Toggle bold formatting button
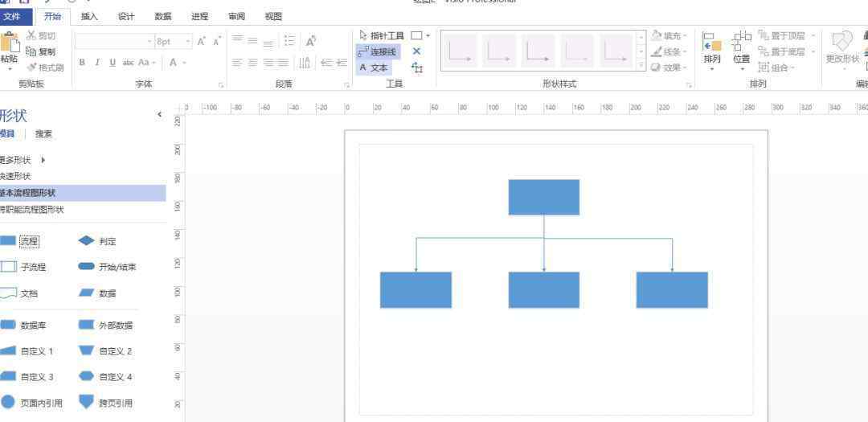 point(82,63)
